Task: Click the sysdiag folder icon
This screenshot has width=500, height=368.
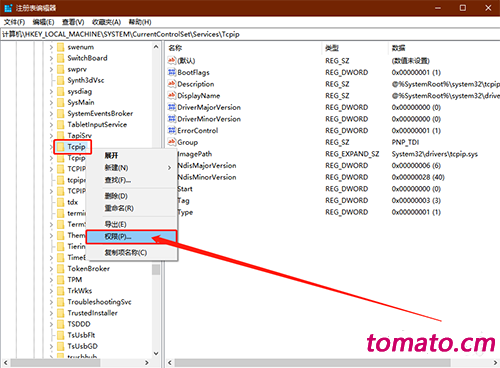Action: pos(60,91)
